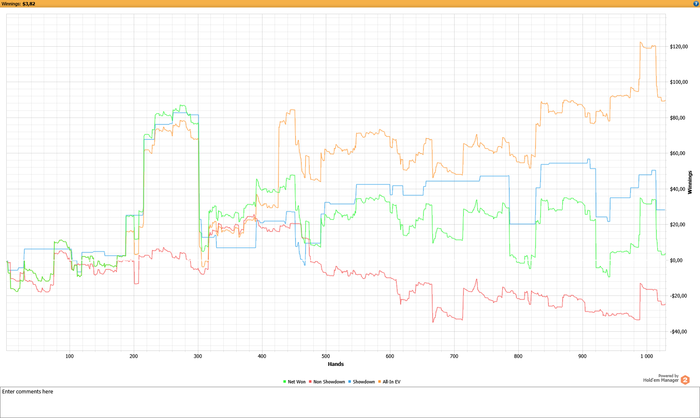Screen dimensions: 700x418
Task: Click the -$40,00 y-axis label
Action: pos(678,332)
